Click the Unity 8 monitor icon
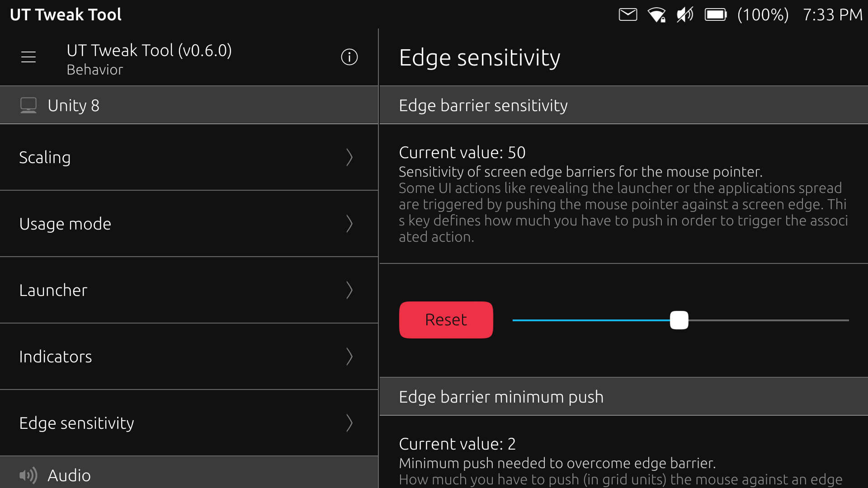The width and height of the screenshot is (868, 488). [x=28, y=105]
